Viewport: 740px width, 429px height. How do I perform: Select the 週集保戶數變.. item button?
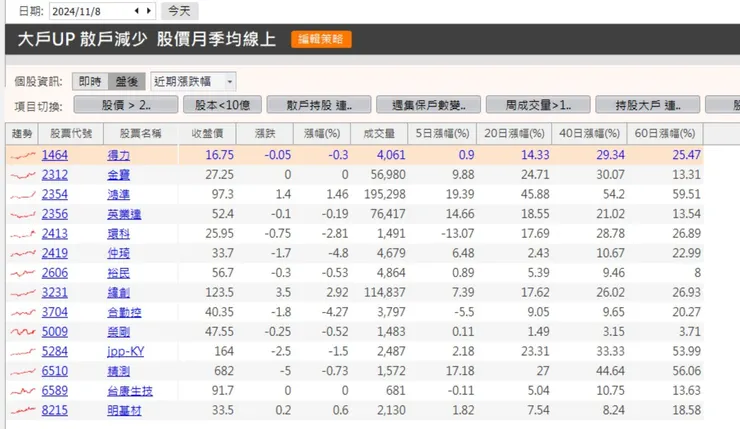(x=429, y=105)
